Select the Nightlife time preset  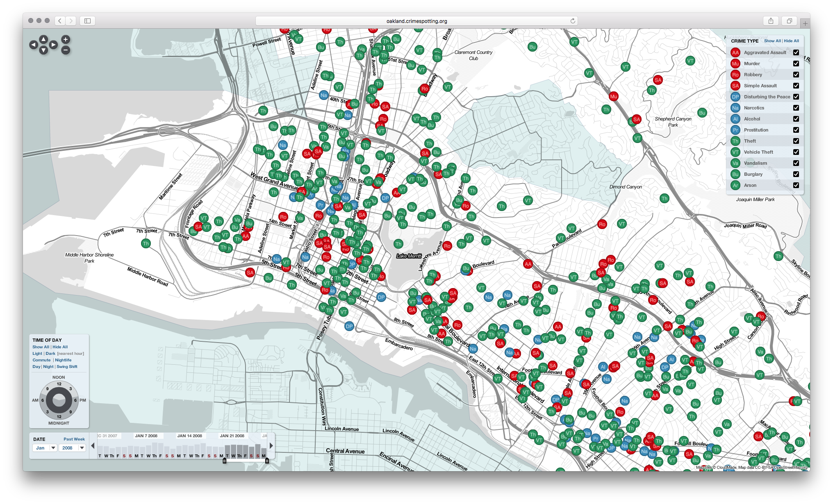point(63,360)
